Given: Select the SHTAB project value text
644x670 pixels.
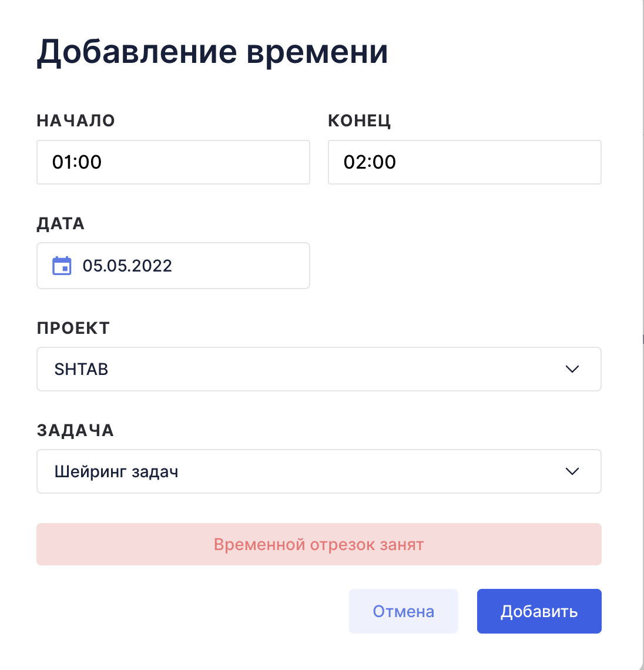Looking at the screenshot, I should pos(81,369).
